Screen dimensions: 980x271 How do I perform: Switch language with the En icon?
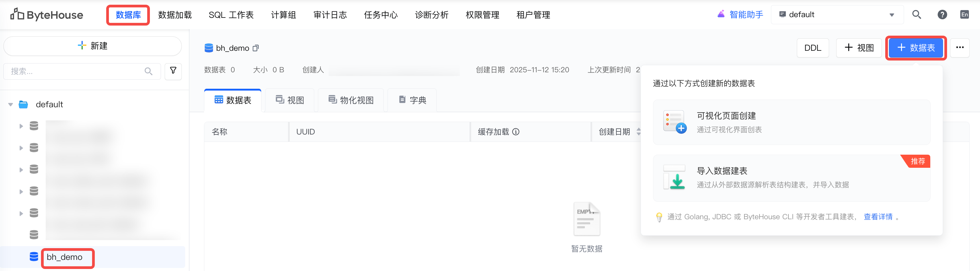click(965, 14)
